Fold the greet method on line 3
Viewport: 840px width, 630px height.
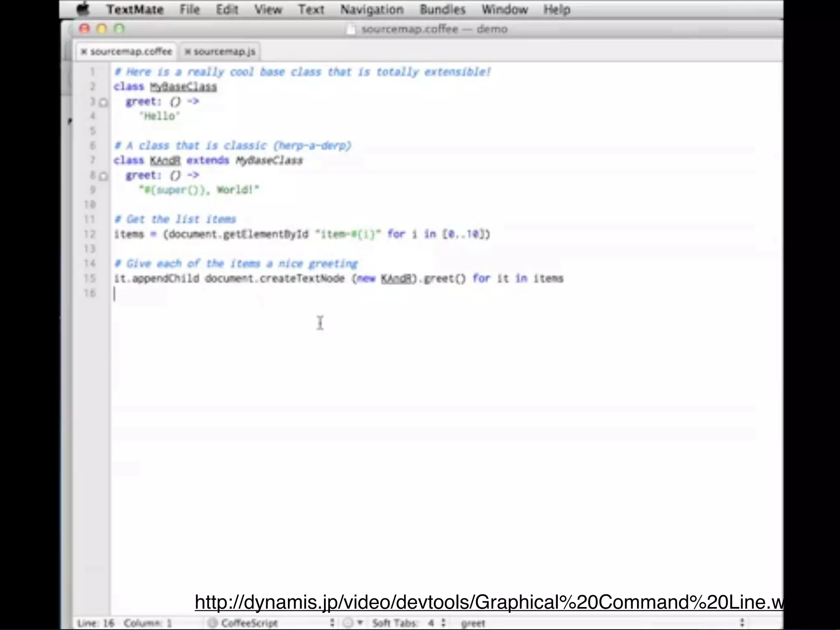[x=103, y=102]
